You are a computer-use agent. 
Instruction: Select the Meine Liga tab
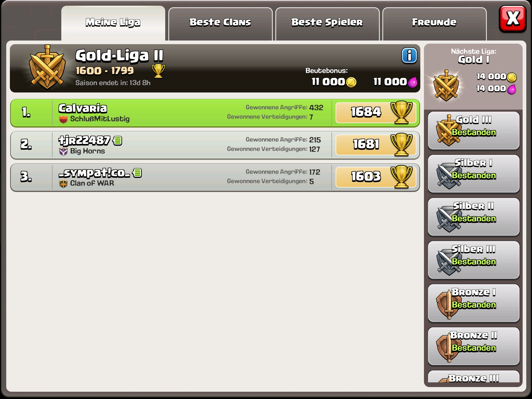point(113,23)
